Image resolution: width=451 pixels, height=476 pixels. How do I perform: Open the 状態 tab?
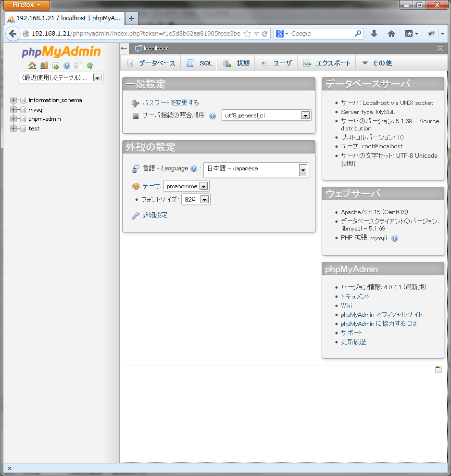236,63
